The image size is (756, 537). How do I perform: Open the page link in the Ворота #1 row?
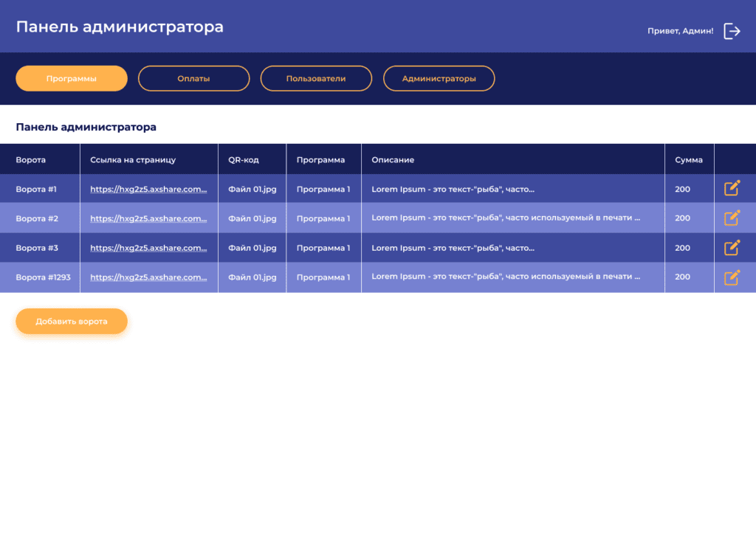pos(148,190)
